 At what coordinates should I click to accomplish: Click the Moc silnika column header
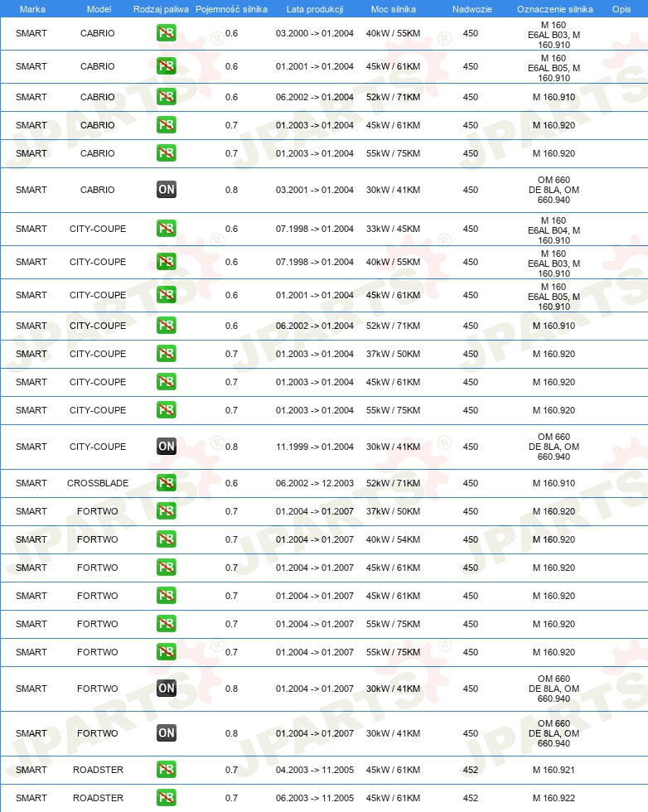click(393, 9)
